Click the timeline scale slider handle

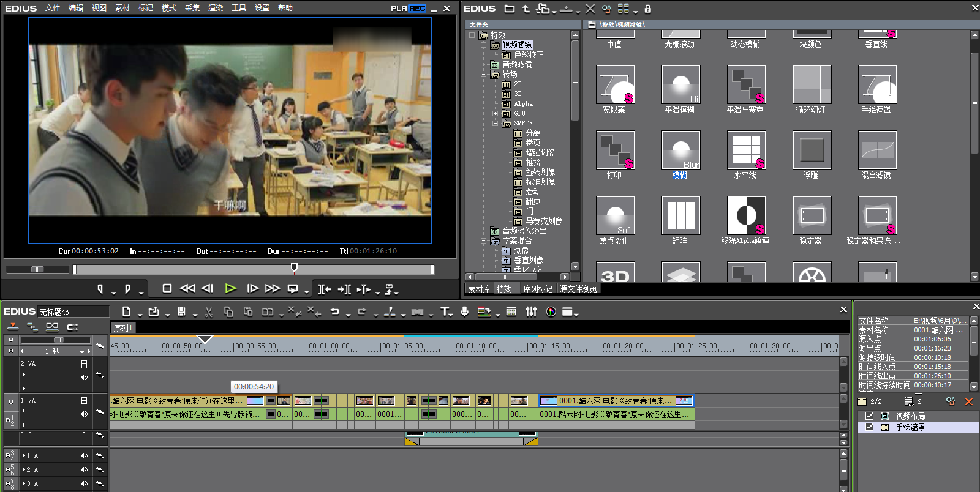58,340
